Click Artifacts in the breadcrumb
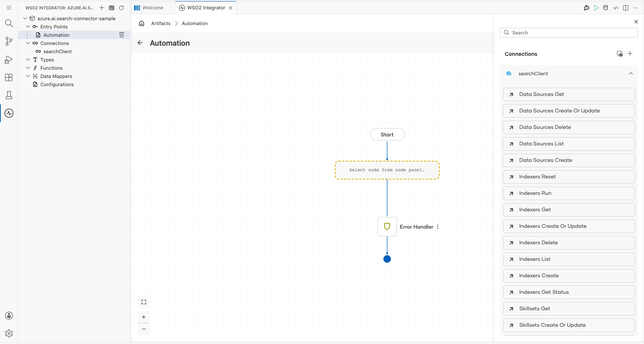Image resolution: width=644 pixels, height=344 pixels. click(161, 23)
